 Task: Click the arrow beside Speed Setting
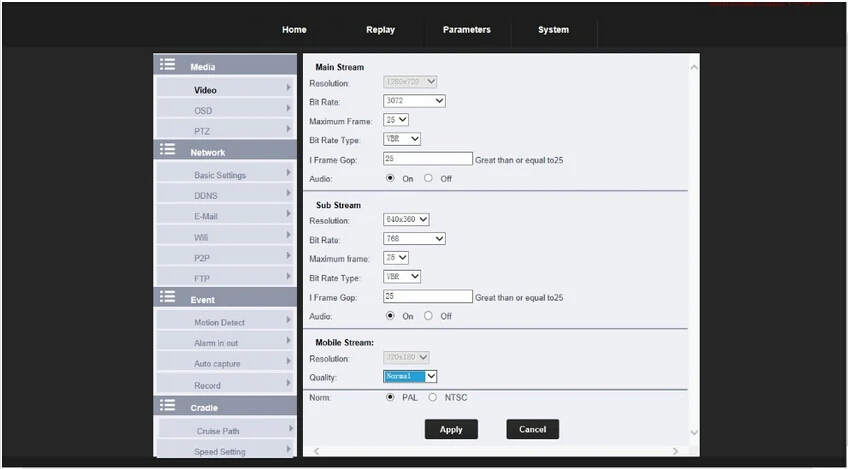[x=289, y=449]
